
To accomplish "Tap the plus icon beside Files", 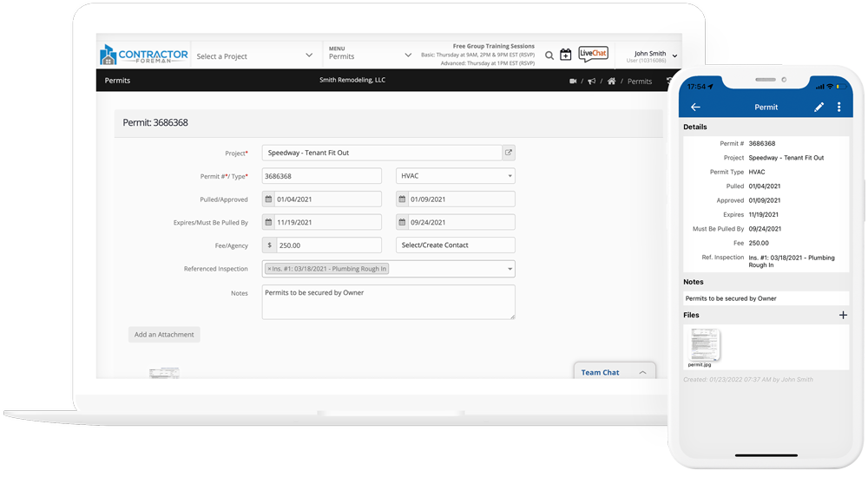I will pos(843,316).
